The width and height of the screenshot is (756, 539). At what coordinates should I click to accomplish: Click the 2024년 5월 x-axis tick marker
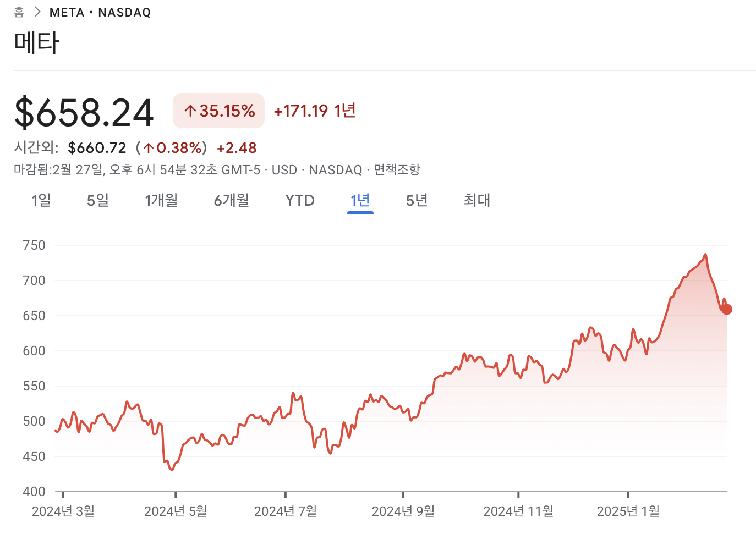[x=176, y=495]
